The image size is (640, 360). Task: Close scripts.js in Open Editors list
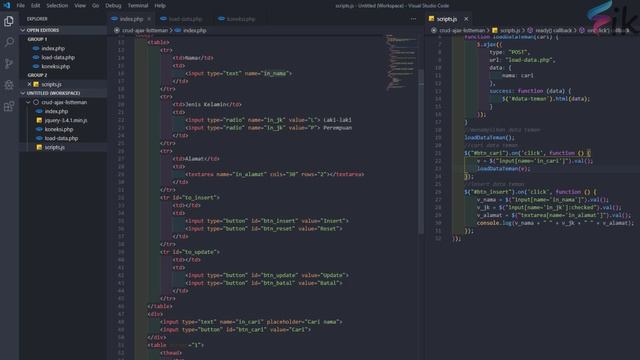pos(29,84)
